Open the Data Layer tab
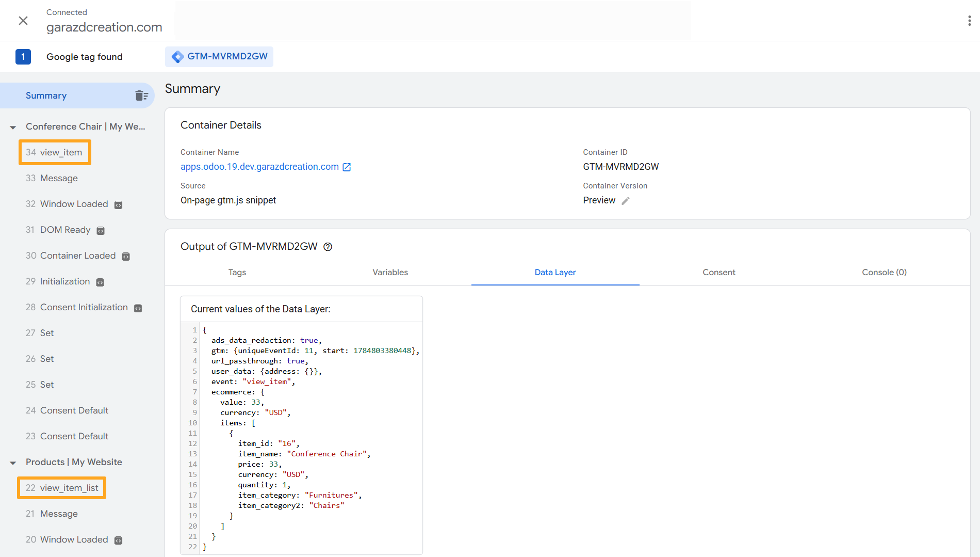This screenshot has width=980, height=557. coord(556,272)
